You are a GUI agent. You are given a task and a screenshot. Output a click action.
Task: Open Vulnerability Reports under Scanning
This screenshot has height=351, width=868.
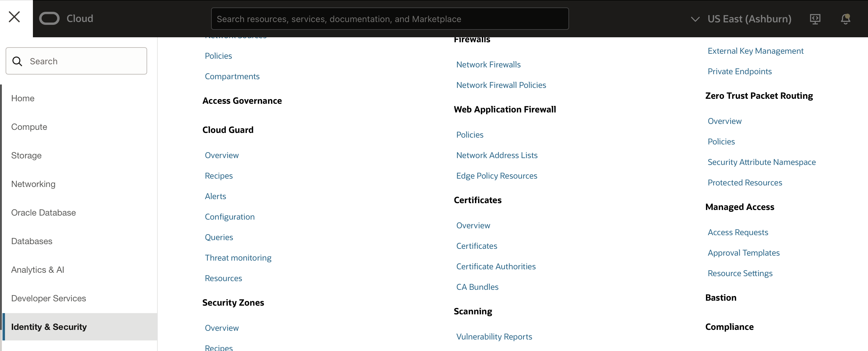(x=494, y=336)
